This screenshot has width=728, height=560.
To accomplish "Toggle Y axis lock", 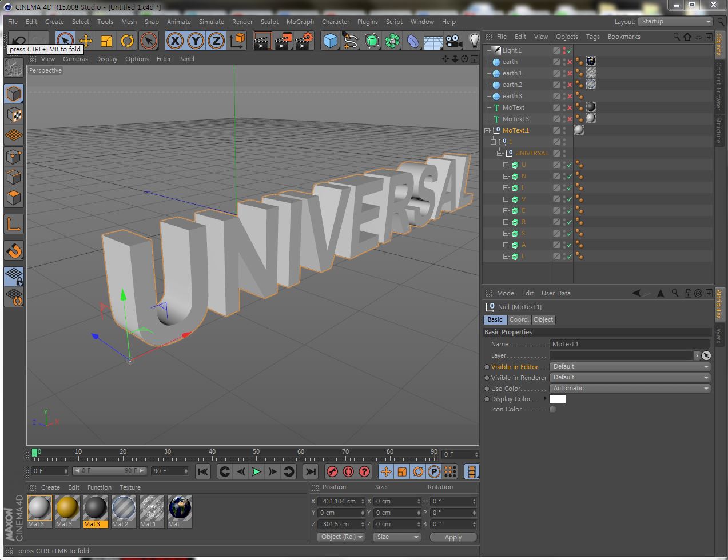I will (196, 41).
